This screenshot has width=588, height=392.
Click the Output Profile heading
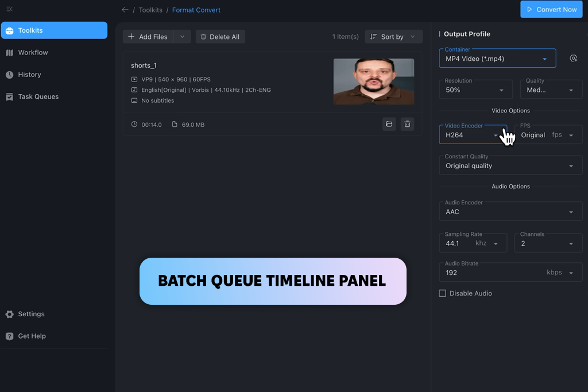pyautogui.click(x=467, y=34)
